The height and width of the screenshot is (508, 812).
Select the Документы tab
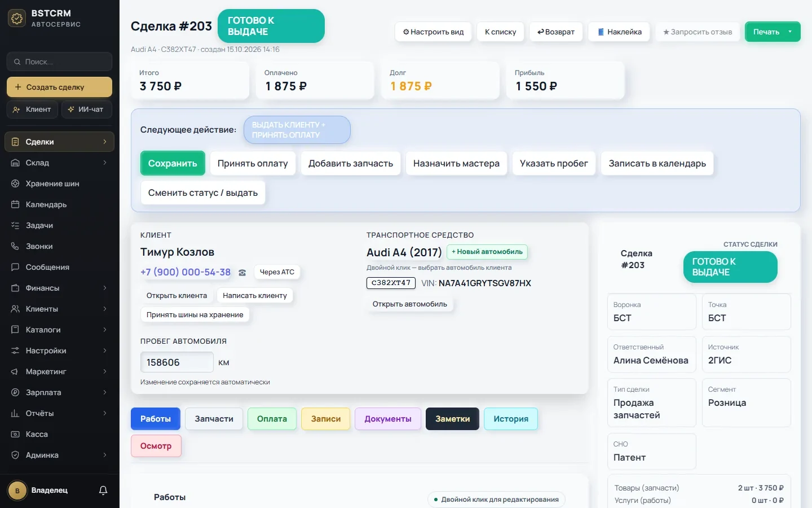(x=388, y=419)
